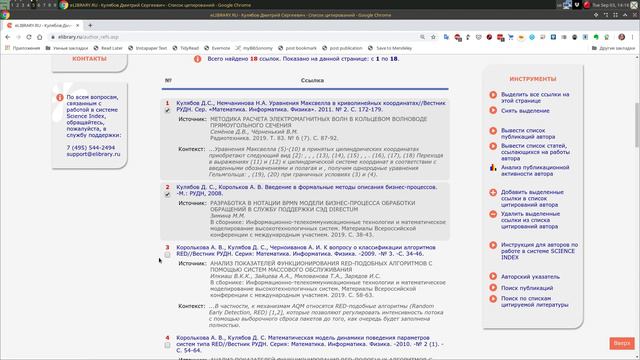
Task: Open the Evernote elephant extension
Action: (596, 37)
